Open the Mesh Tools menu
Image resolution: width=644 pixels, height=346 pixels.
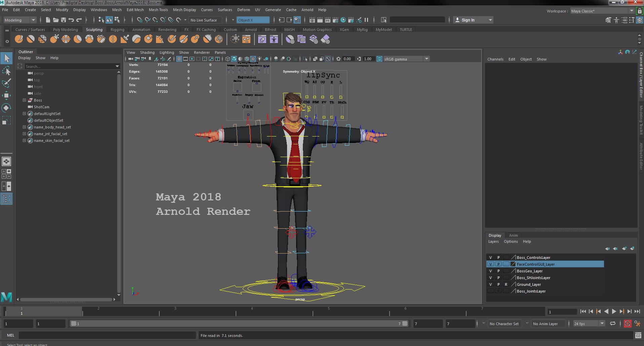click(x=158, y=10)
